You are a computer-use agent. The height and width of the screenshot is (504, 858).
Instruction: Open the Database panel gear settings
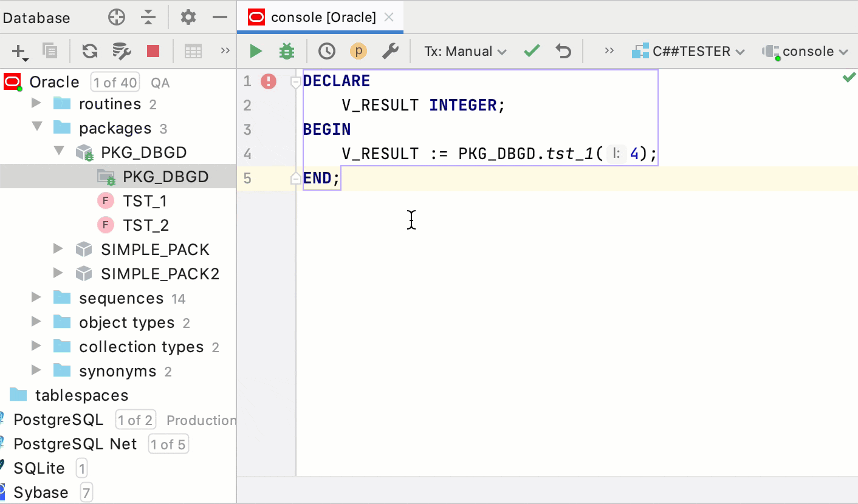point(188,18)
